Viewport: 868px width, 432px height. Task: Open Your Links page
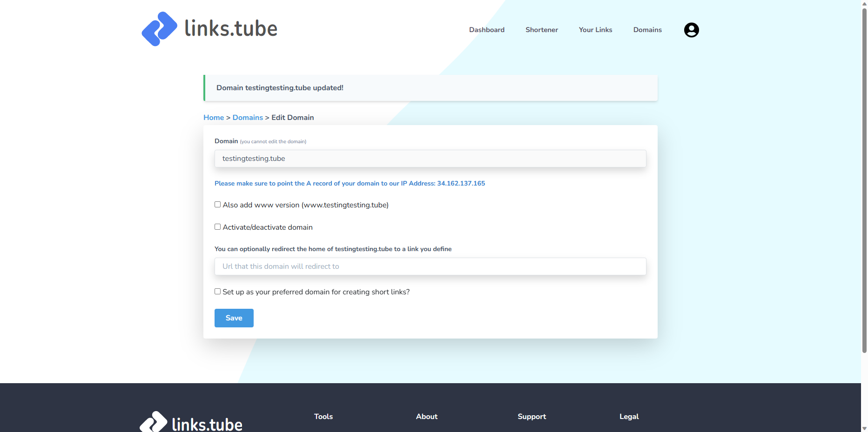click(x=595, y=30)
